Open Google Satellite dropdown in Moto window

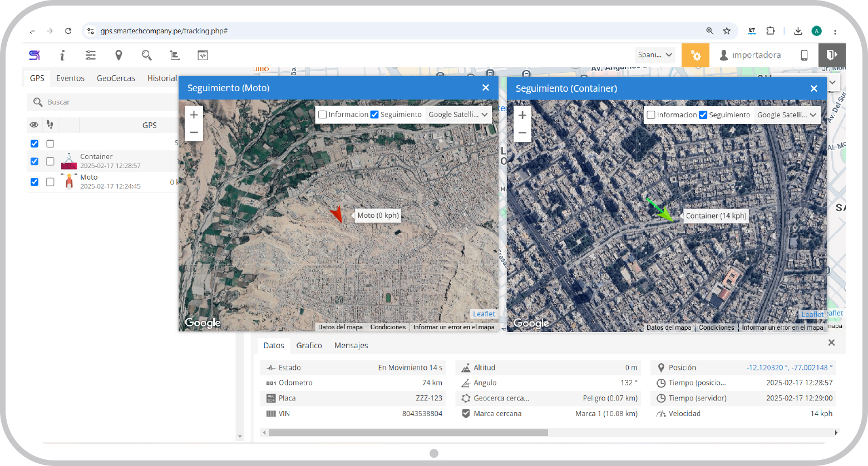(458, 115)
